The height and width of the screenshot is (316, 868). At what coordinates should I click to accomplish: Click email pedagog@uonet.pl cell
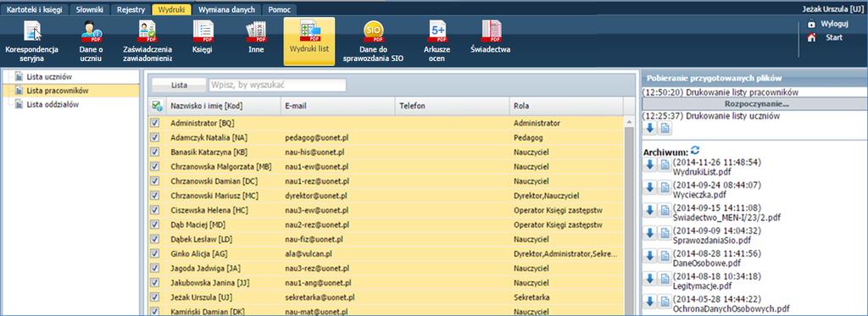pyautogui.click(x=317, y=138)
